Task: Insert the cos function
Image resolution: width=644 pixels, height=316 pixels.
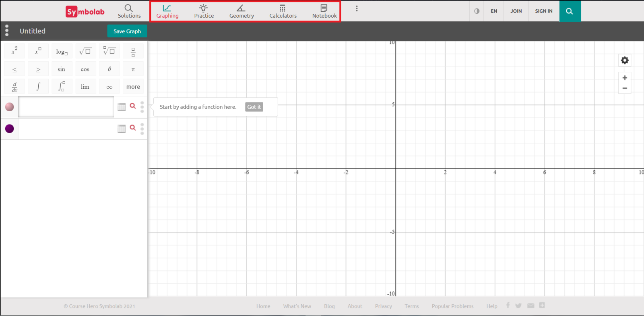Action: [86, 69]
